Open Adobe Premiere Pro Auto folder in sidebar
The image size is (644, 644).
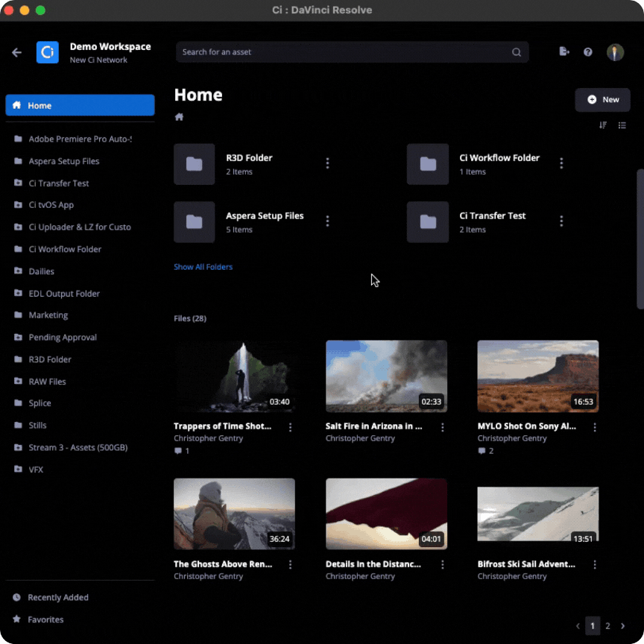pyautogui.click(x=73, y=139)
